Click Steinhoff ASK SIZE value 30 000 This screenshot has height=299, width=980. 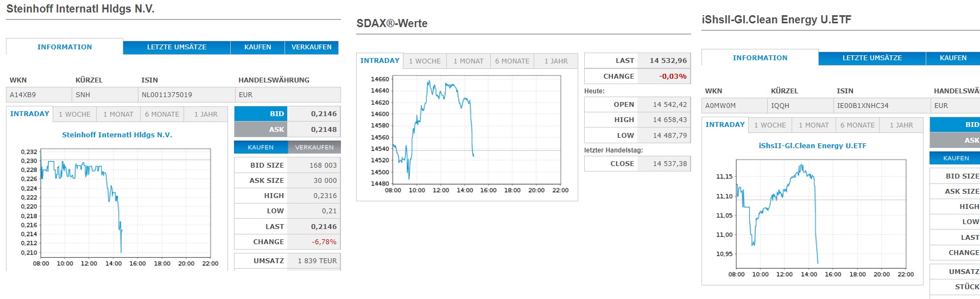coord(325,180)
